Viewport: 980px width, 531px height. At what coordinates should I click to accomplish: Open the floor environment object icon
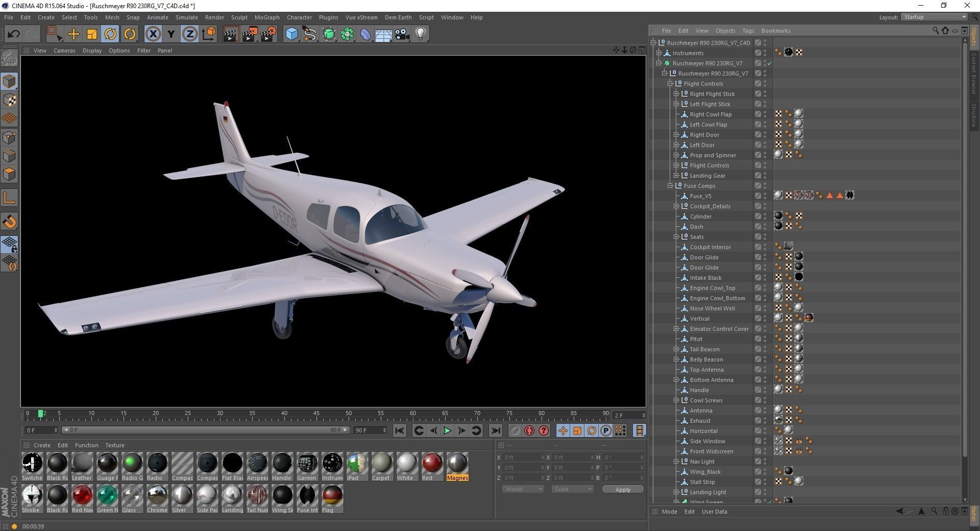click(x=383, y=34)
